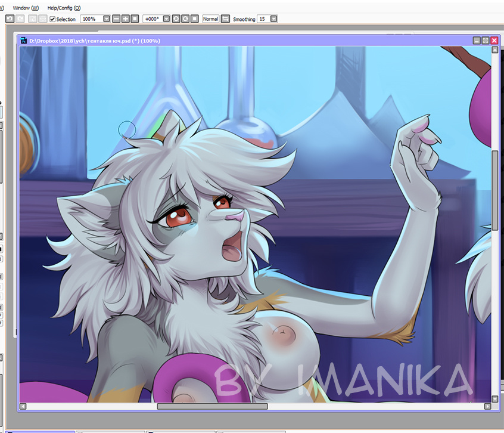The width and height of the screenshot is (504, 433).
Task: Flip the canvas view horizontally
Action: pos(225,19)
